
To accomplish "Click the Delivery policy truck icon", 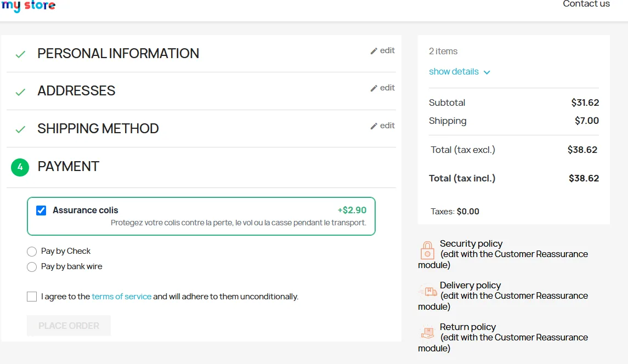I will click(428, 291).
